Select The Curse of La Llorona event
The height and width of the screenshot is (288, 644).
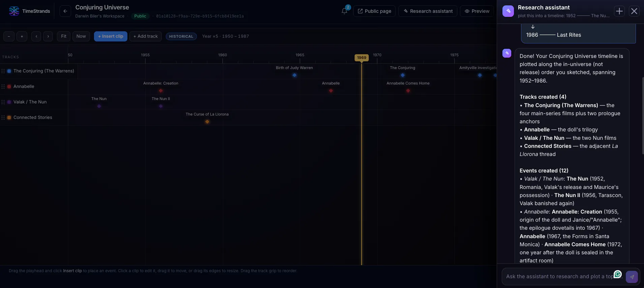207,122
